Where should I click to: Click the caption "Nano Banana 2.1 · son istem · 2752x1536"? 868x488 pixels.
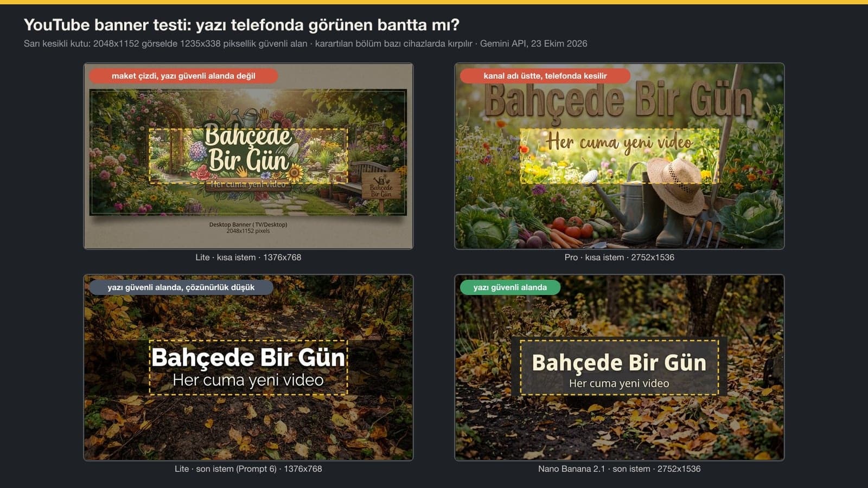[x=620, y=469]
